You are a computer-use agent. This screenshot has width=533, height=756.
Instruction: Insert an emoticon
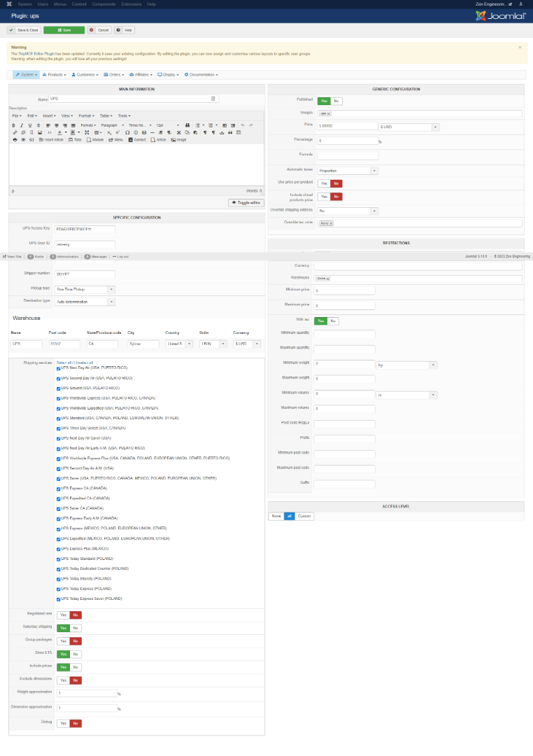136,132
